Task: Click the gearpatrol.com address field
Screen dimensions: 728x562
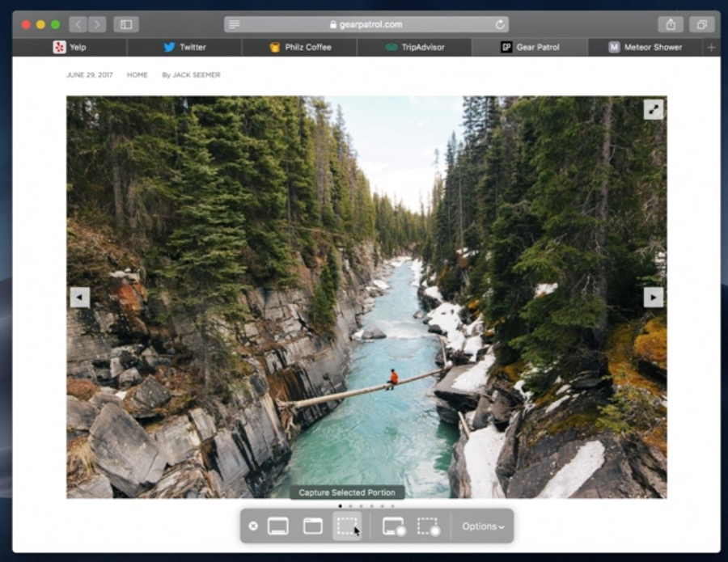Action: [366, 24]
